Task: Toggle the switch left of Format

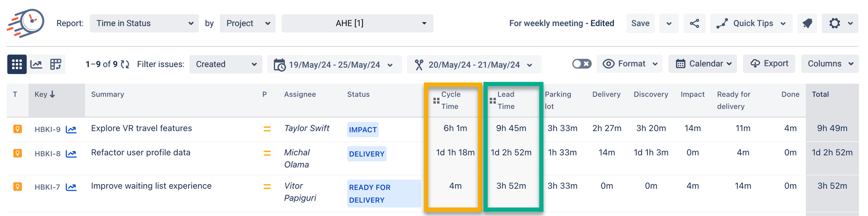Action: click(582, 64)
